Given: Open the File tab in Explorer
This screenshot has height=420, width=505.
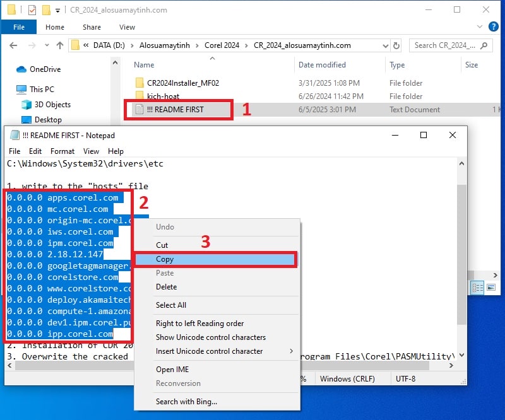Looking at the screenshot, I should (x=19, y=27).
